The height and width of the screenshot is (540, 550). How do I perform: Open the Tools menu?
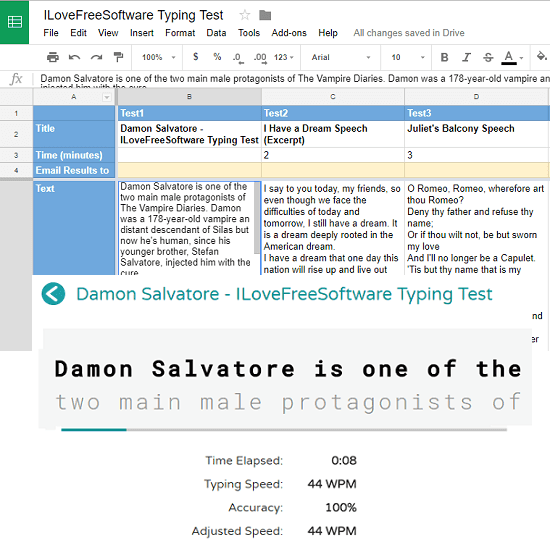(x=249, y=33)
